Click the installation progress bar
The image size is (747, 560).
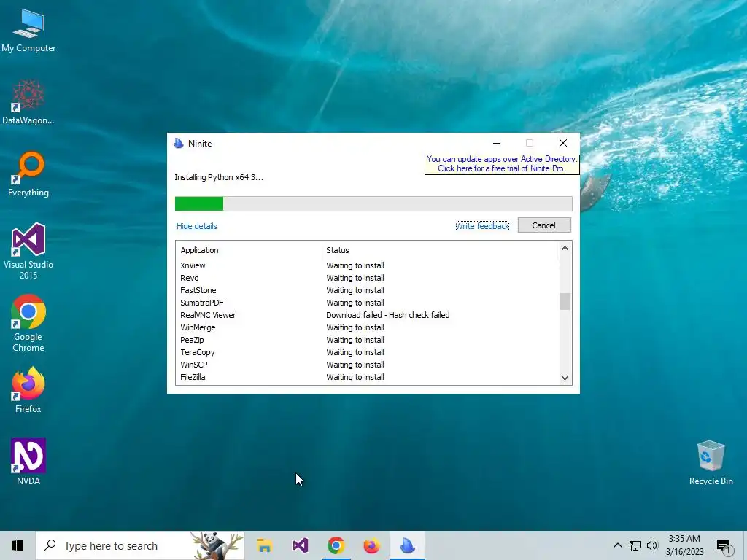click(x=373, y=204)
